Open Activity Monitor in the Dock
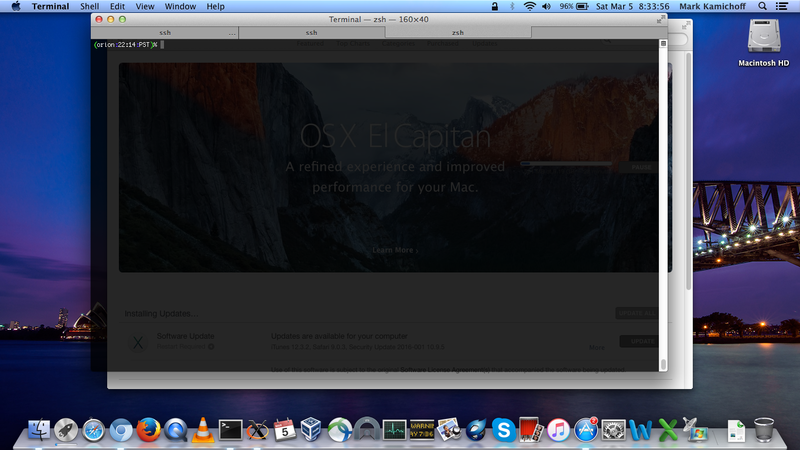The height and width of the screenshot is (450, 800). 394,430
